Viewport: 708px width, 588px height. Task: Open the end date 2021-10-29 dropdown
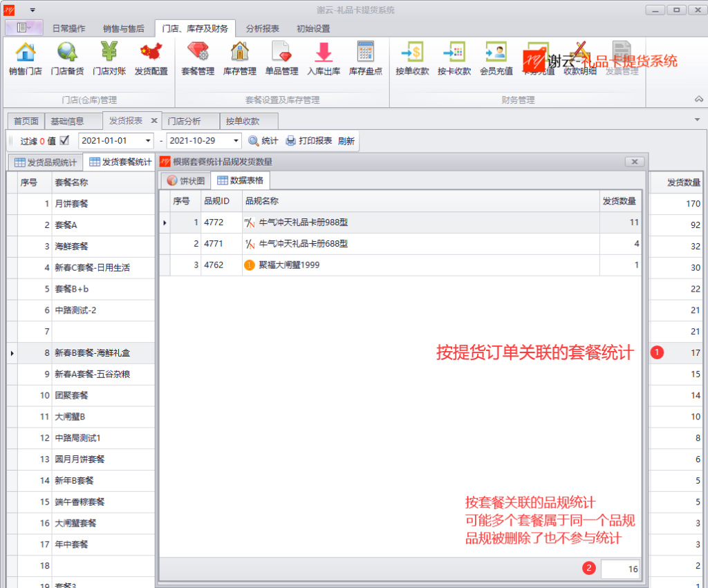coord(236,141)
